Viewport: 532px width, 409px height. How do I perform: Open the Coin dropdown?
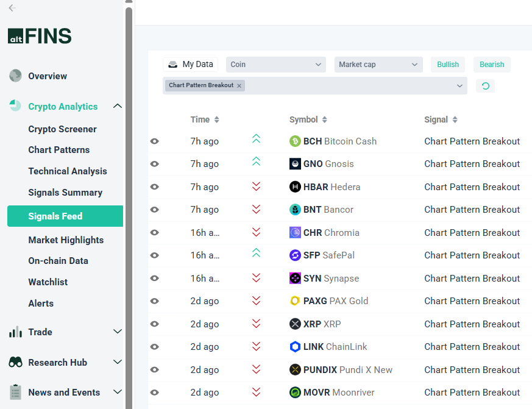click(276, 65)
